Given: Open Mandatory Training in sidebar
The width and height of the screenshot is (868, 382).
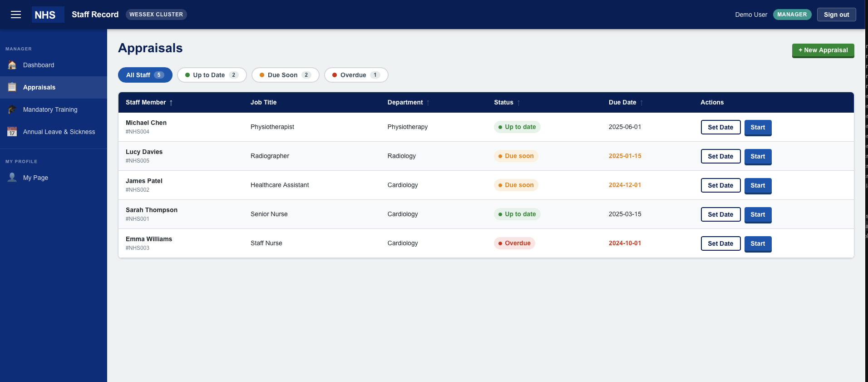Looking at the screenshot, I should pyautogui.click(x=50, y=109).
